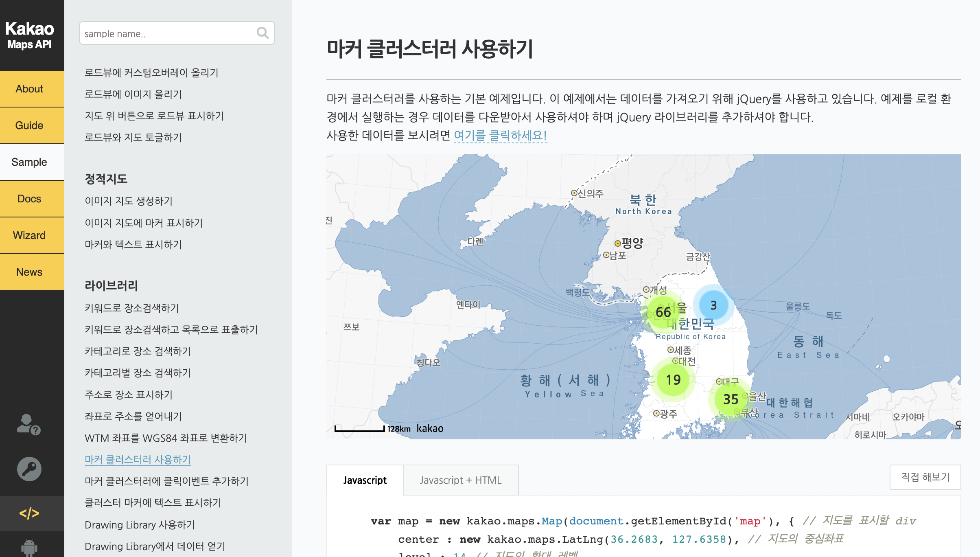Click the Kakao Maps API logo
Viewport: 980px width, 557px height.
pyautogui.click(x=29, y=35)
